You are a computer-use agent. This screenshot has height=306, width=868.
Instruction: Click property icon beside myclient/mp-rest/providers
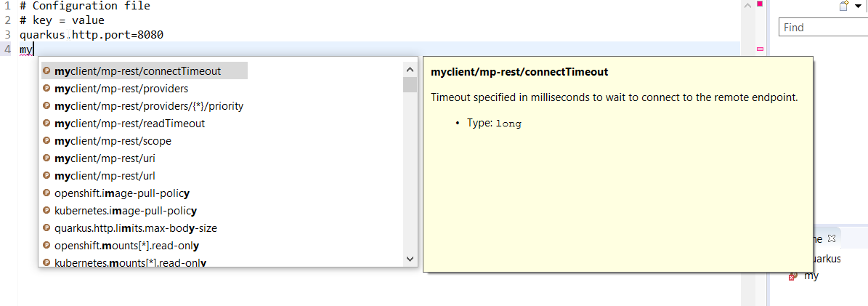[x=46, y=89]
